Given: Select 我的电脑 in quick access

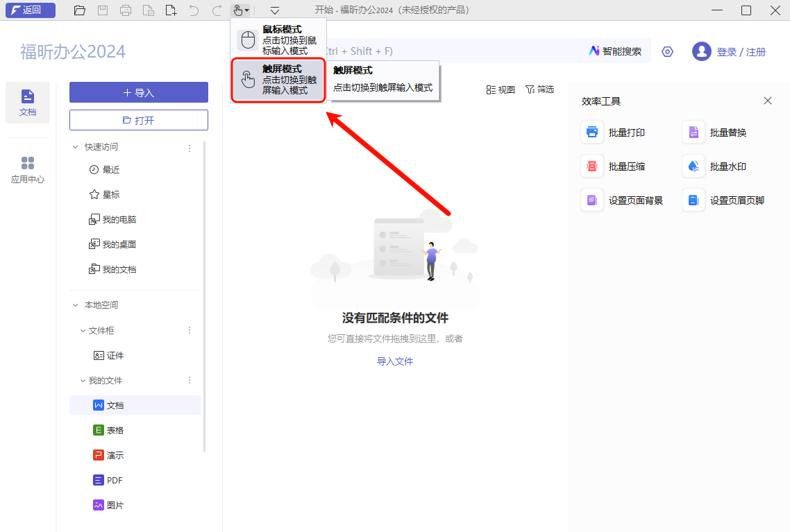Looking at the screenshot, I should 113,219.
